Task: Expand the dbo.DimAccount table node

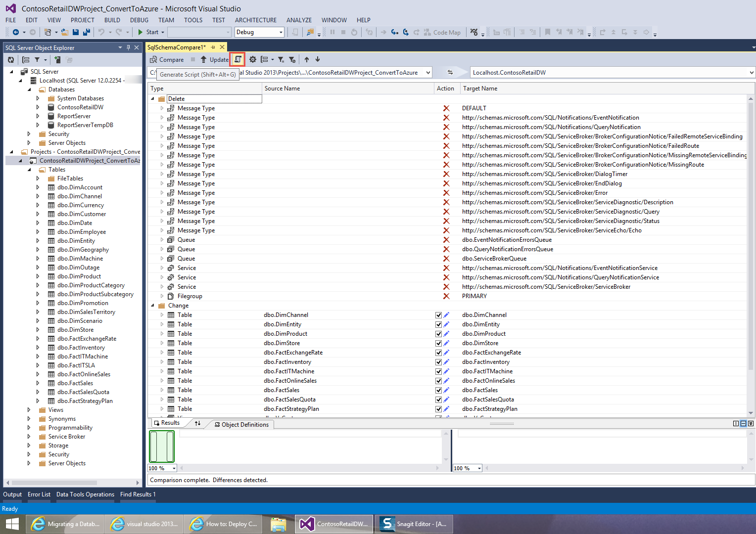Action: point(38,187)
